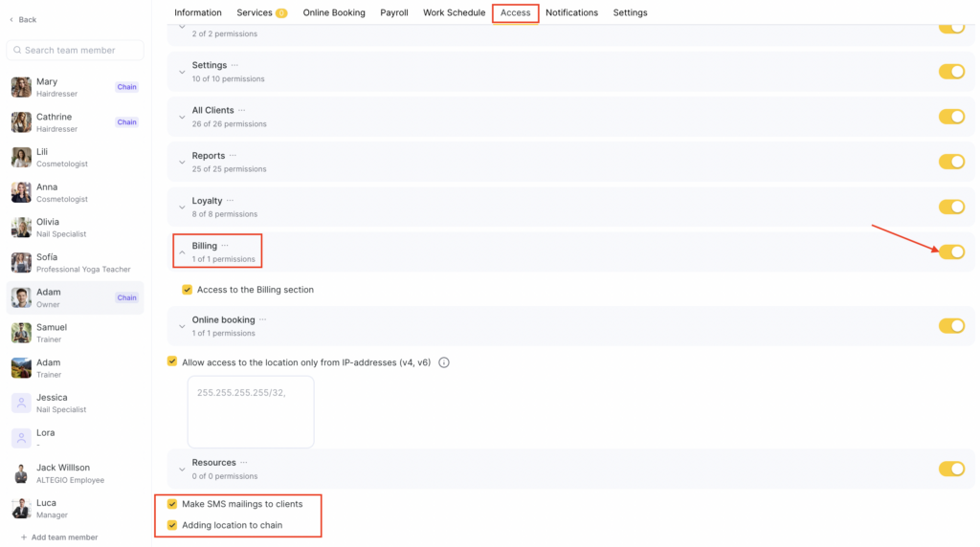Click Jessica's placeholder avatar icon
This screenshot has height=547, width=980.
pyautogui.click(x=21, y=403)
